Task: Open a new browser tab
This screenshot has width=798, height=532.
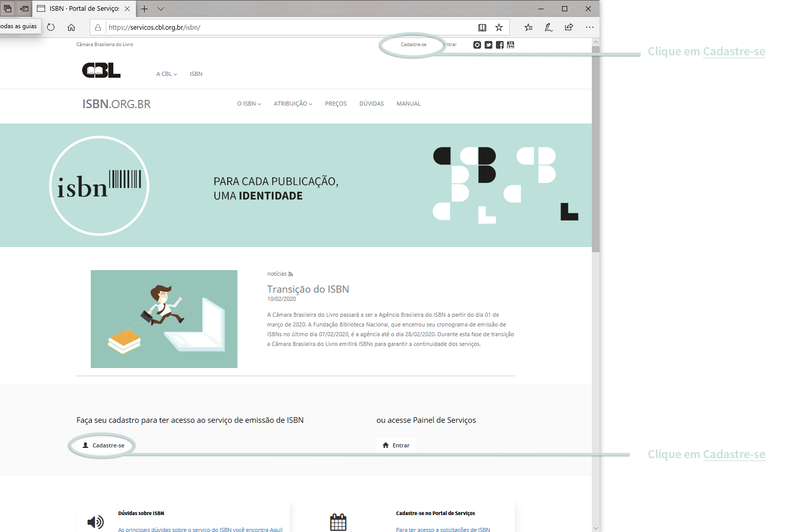Action: [x=145, y=9]
